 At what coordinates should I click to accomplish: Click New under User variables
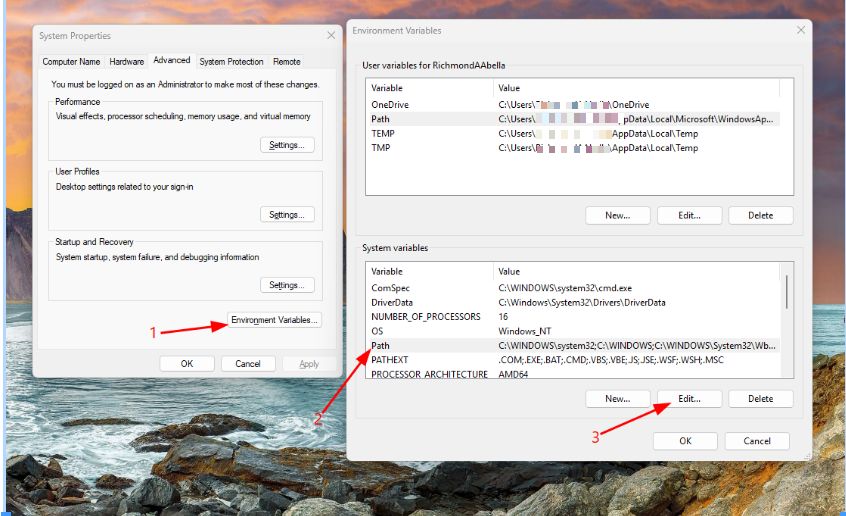coord(617,215)
